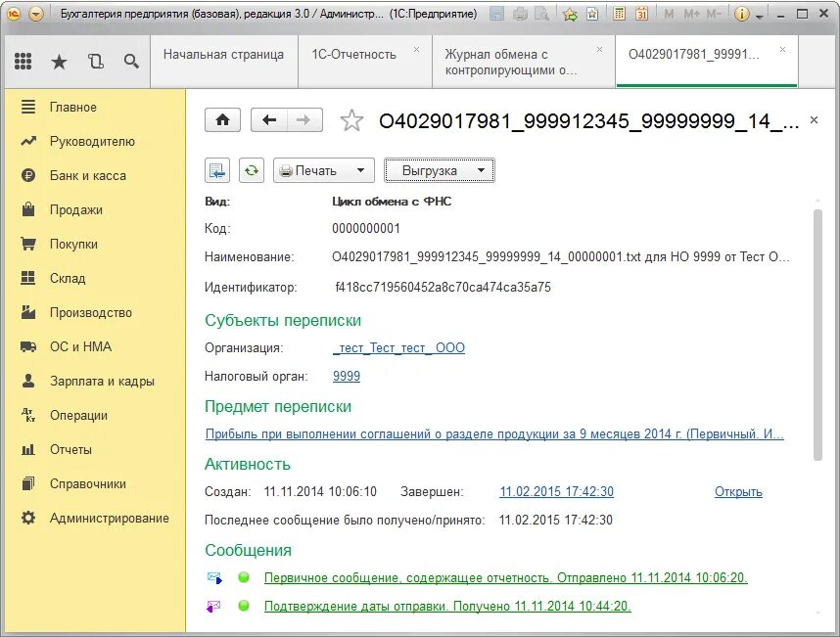
Task: Click the green refresh arrows button
Action: click(x=252, y=171)
